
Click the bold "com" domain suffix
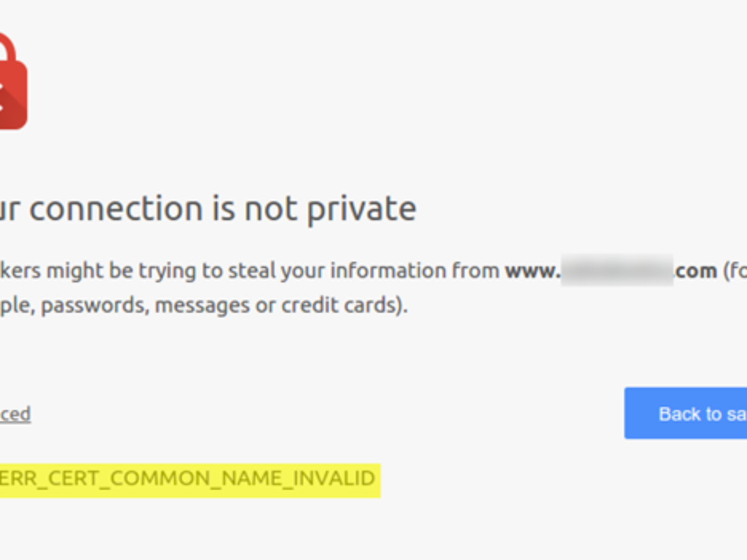pyautogui.click(x=695, y=271)
